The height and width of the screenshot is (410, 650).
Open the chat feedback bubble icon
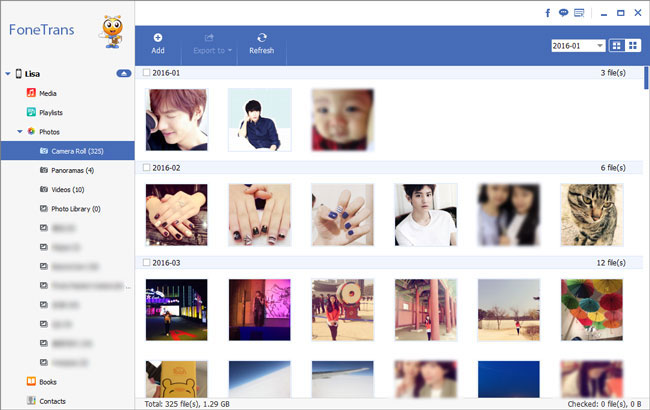pos(563,13)
